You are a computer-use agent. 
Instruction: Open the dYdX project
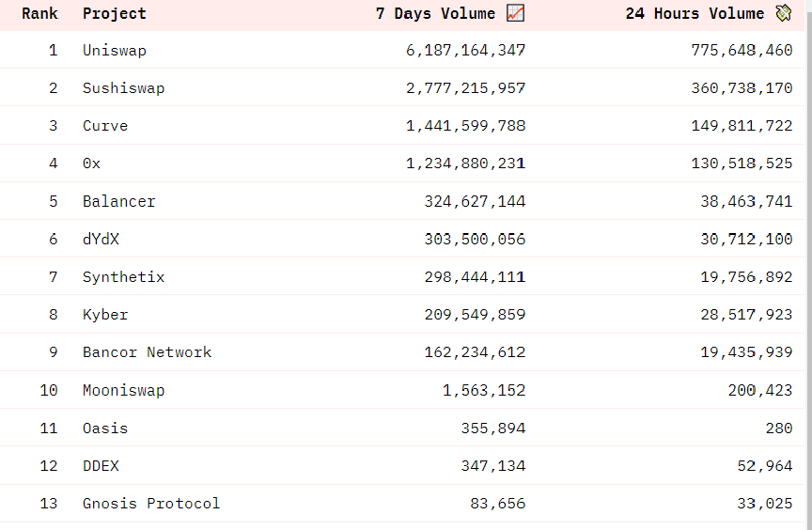click(x=101, y=239)
